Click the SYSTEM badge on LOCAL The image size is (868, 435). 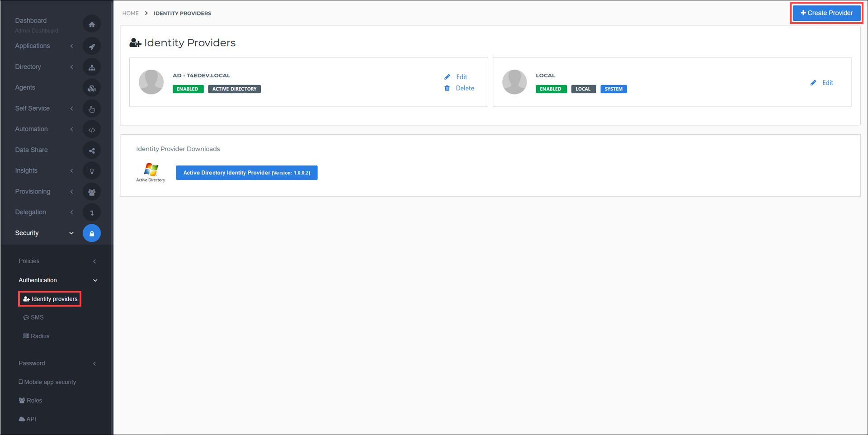point(613,89)
